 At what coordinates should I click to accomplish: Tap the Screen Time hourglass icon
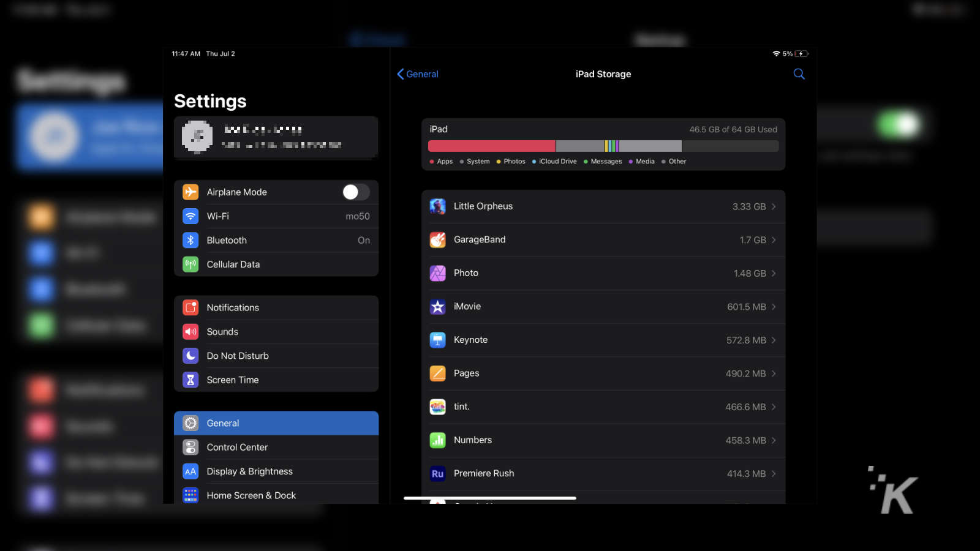pyautogui.click(x=190, y=380)
